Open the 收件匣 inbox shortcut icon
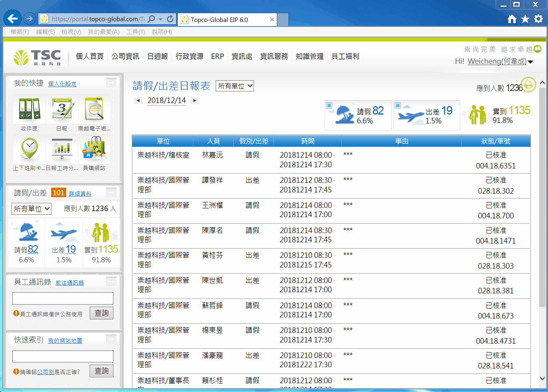 29,109
